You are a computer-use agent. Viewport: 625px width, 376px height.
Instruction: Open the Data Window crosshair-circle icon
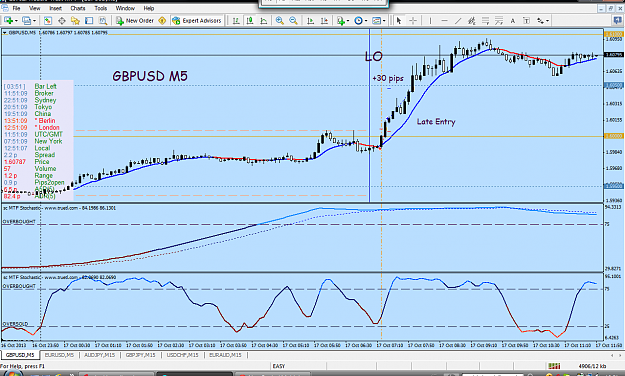tap(61, 20)
